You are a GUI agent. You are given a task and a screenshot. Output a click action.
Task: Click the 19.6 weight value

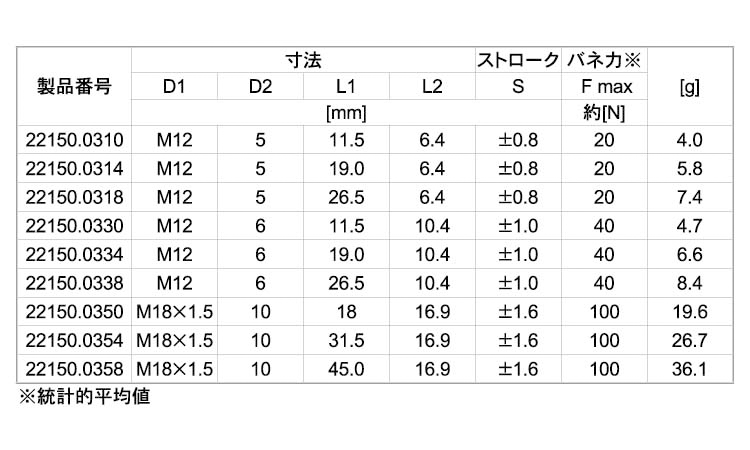(x=689, y=313)
